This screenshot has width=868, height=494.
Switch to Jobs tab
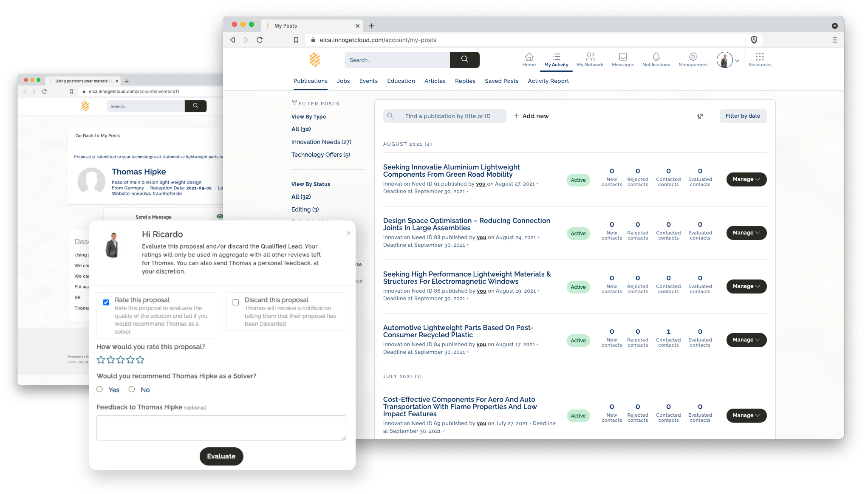343,81
